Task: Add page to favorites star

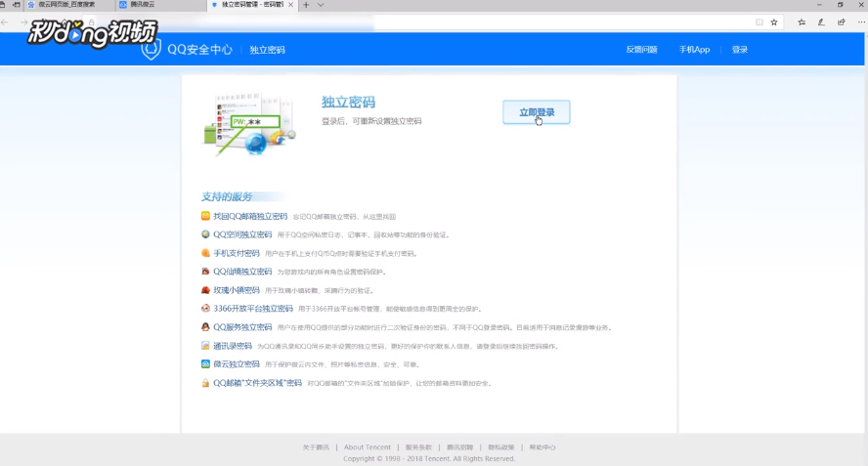Action: point(774,22)
